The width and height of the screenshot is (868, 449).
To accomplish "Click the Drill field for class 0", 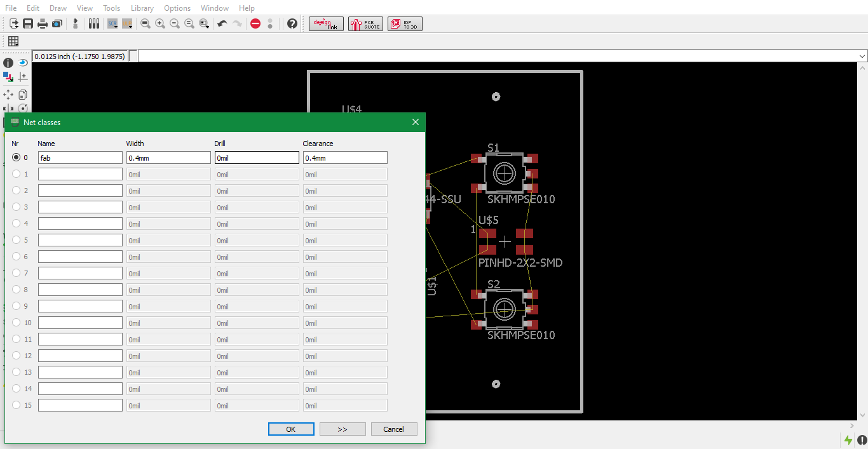I will (257, 157).
